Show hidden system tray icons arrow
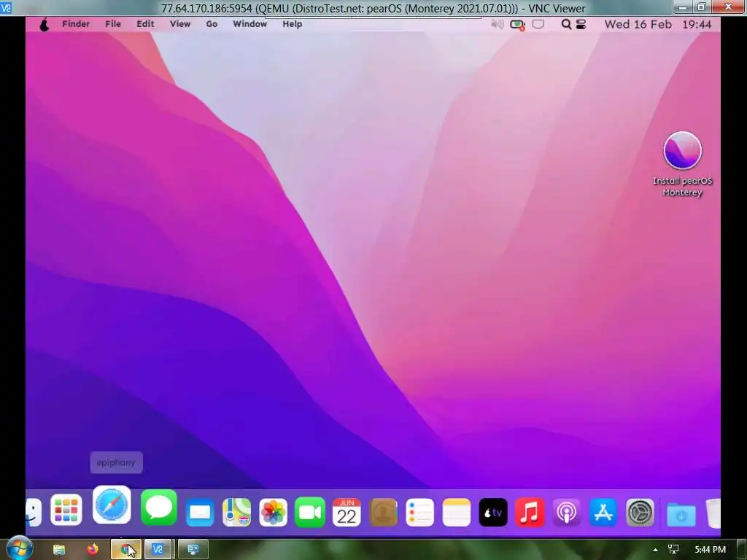Screen dimensions: 747x560 tap(656, 550)
